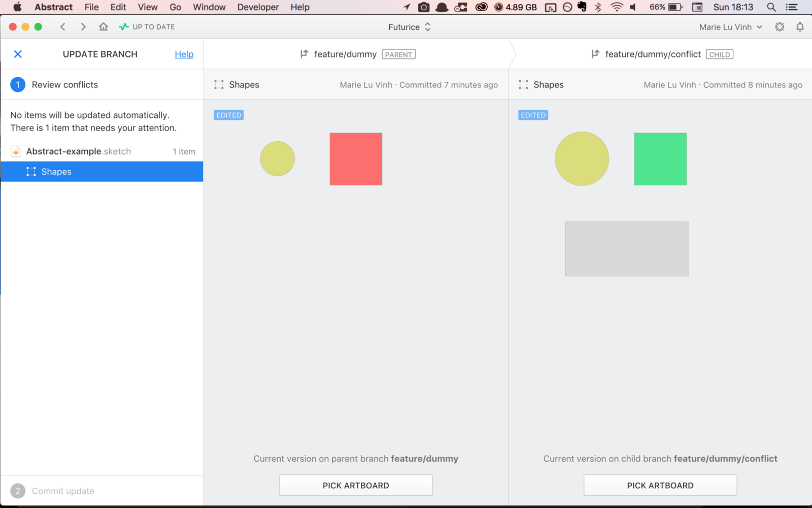This screenshot has width=812, height=508.
Task: Click the PARENT badge next to feature/dummy
Action: [x=398, y=54]
